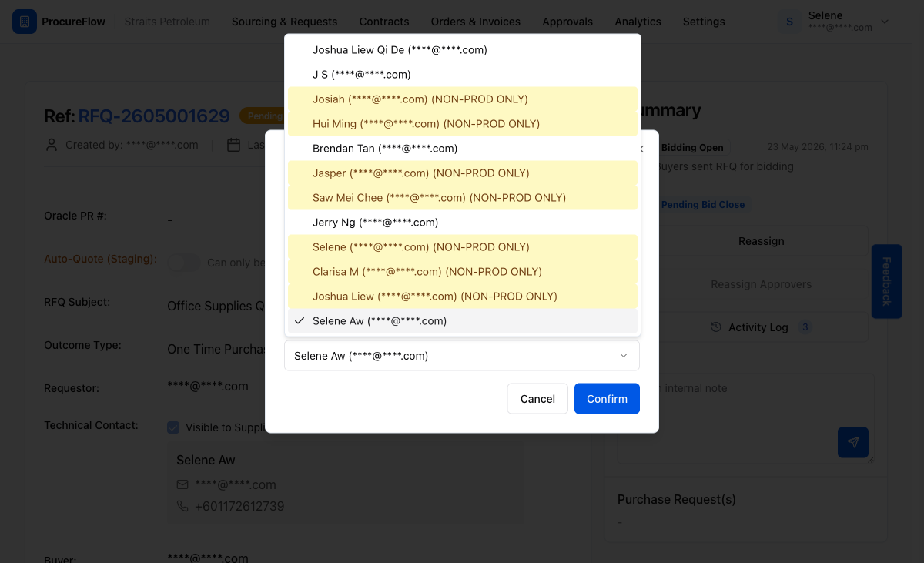Pick Hui Ming (NON-PROD ONLY) option

pyautogui.click(x=462, y=124)
